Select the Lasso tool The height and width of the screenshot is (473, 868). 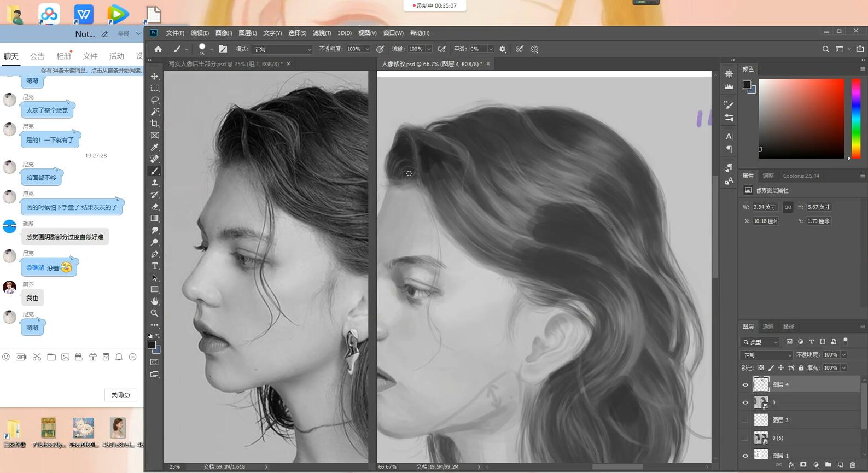click(x=155, y=100)
